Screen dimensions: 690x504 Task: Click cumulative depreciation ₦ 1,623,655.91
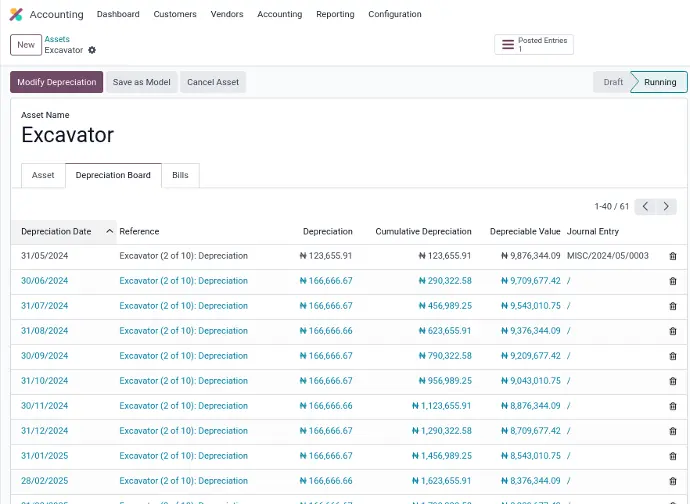442,482
